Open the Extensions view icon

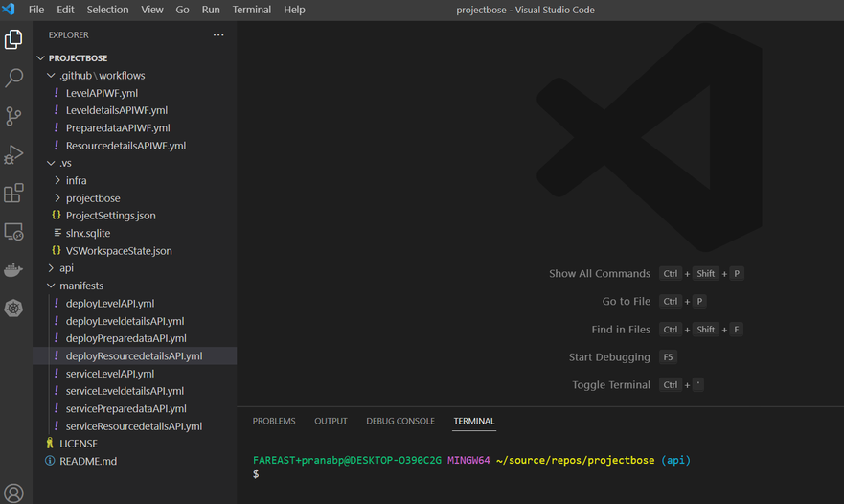(13, 193)
